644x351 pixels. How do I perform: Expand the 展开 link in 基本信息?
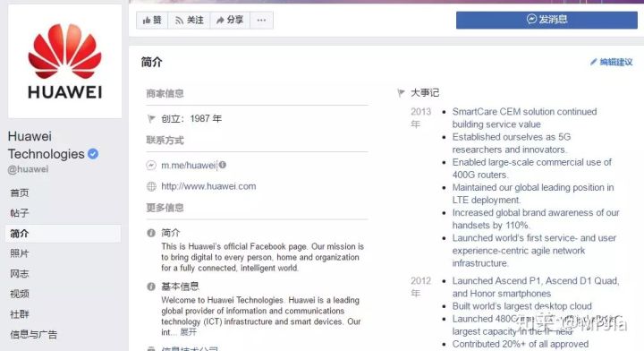click(x=189, y=332)
